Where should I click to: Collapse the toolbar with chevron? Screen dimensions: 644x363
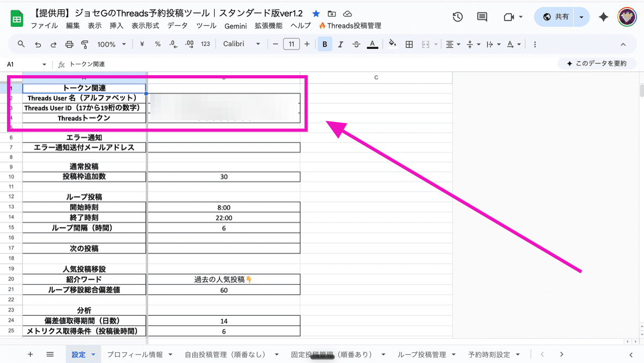(623, 44)
